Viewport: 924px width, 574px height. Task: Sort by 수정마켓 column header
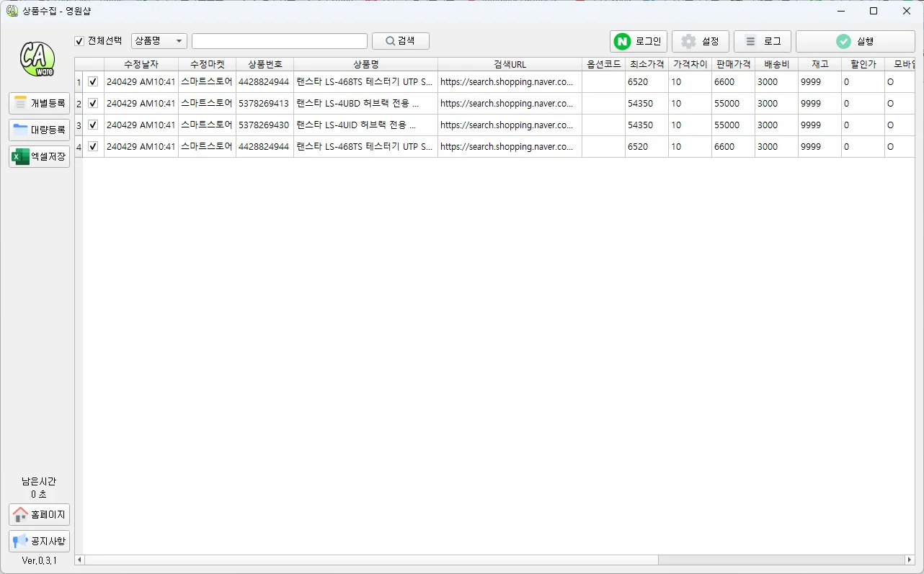click(208, 64)
